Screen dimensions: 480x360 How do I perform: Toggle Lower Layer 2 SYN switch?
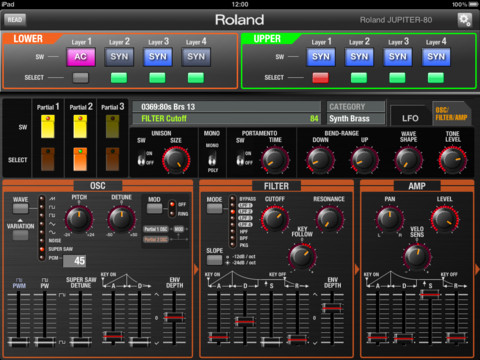pos(119,57)
